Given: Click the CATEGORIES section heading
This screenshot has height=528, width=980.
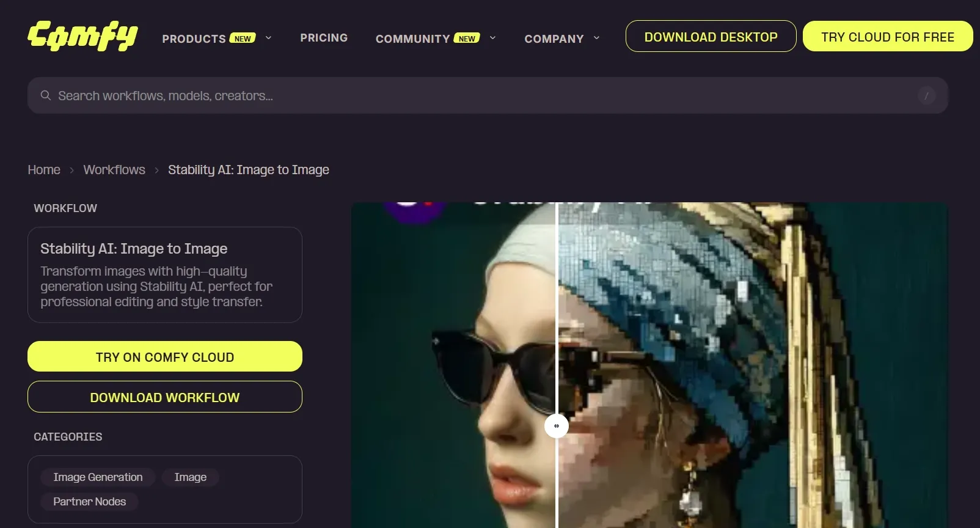Looking at the screenshot, I should (68, 437).
